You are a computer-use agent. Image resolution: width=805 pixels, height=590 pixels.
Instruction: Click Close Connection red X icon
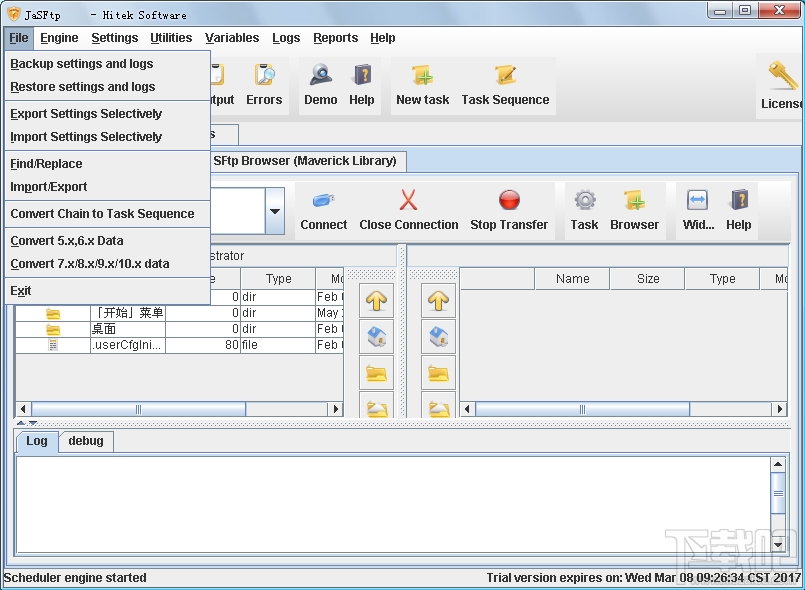click(x=409, y=211)
